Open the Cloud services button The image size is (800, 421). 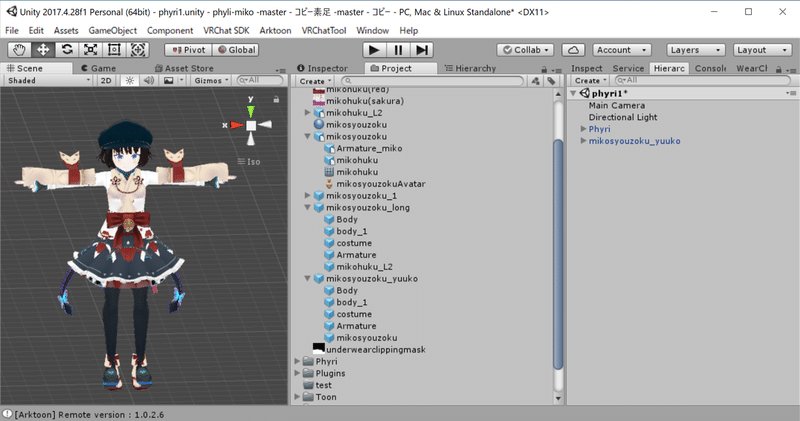tap(573, 50)
